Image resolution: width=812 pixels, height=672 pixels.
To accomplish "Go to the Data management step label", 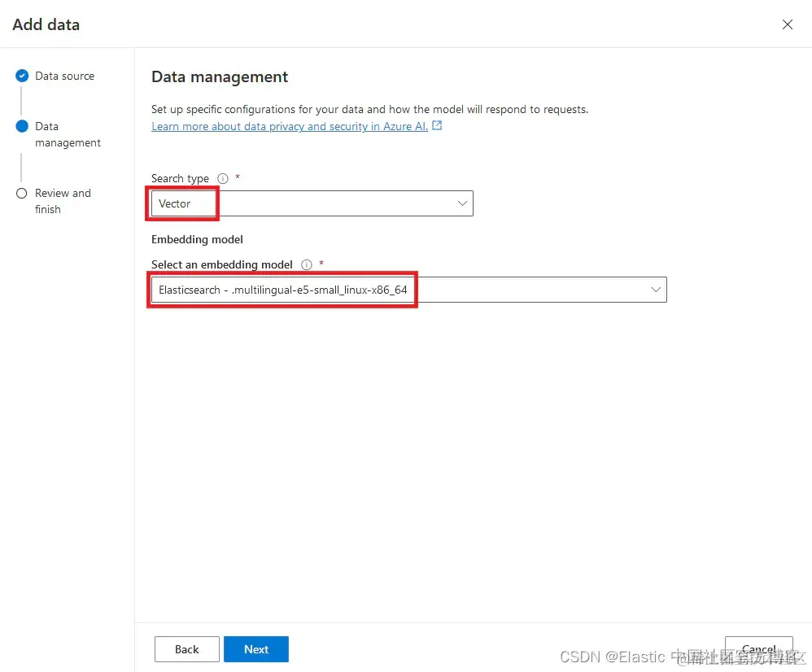I will 68,134.
